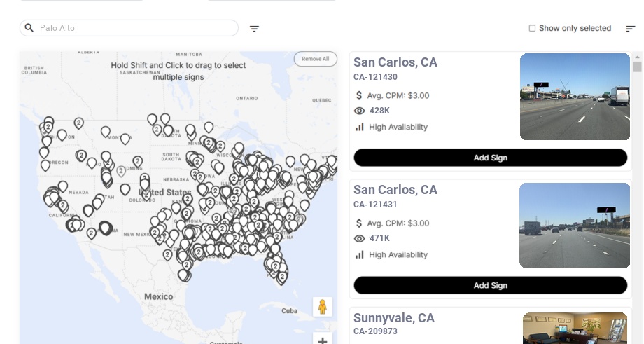Add Sign for listing CA-121431
Viewport: 644px width, 344px height.
[x=490, y=285]
